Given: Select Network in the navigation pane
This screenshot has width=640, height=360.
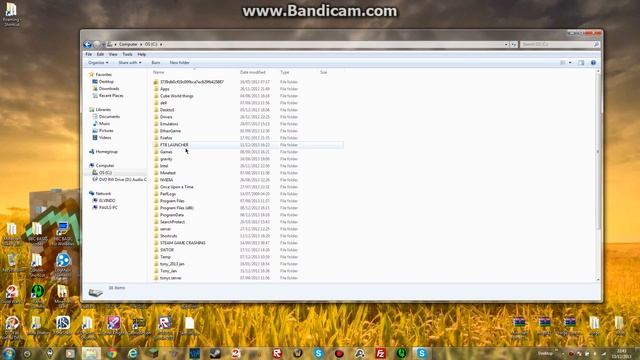Looking at the screenshot, I should tap(103, 193).
